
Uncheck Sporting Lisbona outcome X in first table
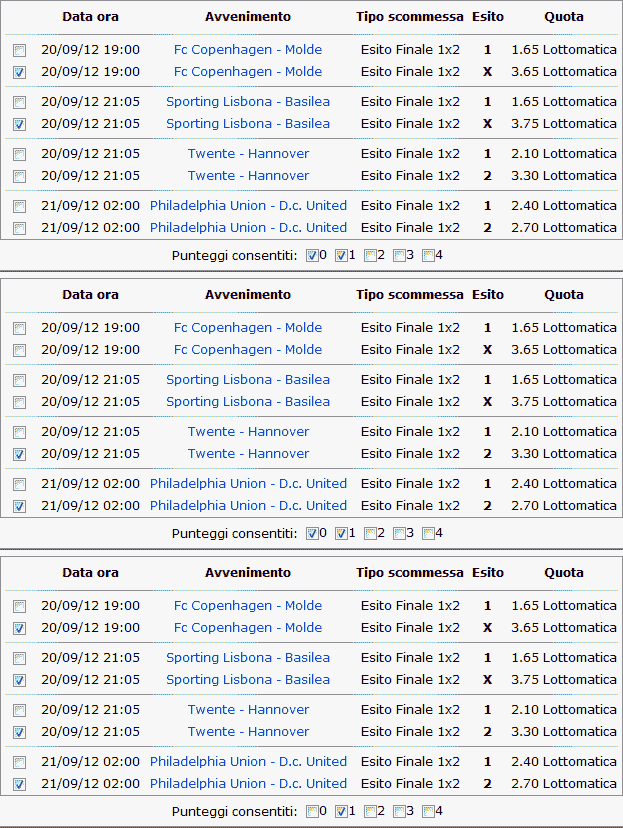click(20, 124)
